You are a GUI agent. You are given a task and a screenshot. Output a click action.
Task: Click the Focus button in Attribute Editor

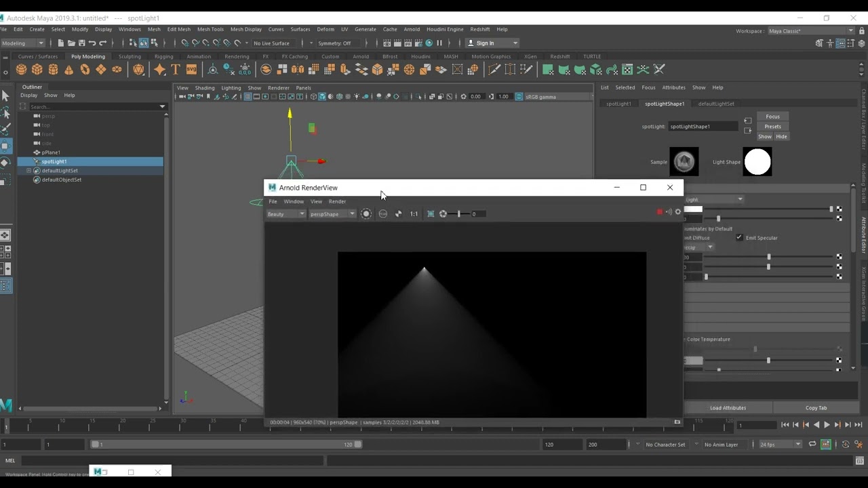[x=772, y=117]
